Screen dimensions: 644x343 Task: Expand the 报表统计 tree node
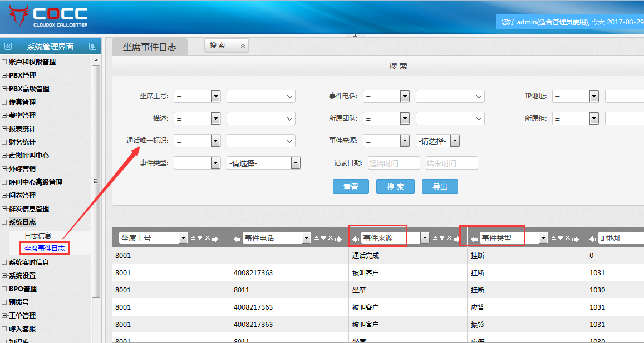5,129
